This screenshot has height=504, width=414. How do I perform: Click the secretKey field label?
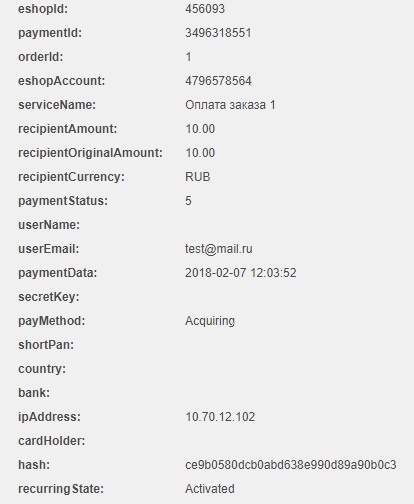coord(49,297)
